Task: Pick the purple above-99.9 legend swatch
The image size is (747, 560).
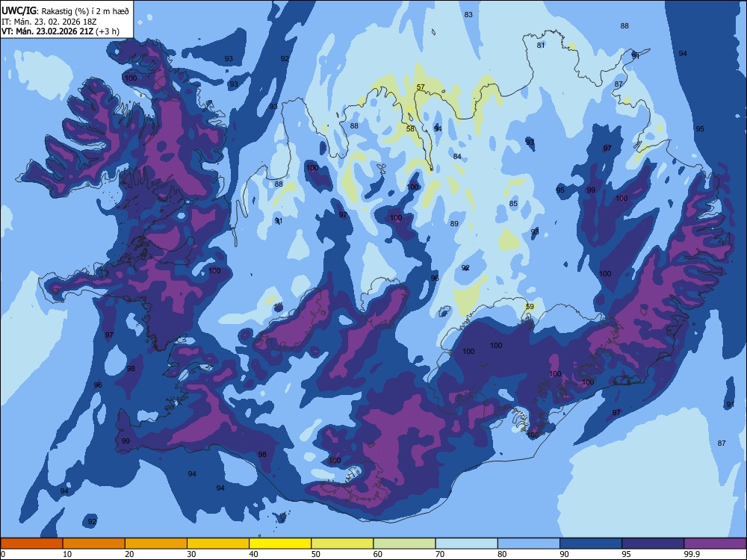Action: tap(715, 544)
